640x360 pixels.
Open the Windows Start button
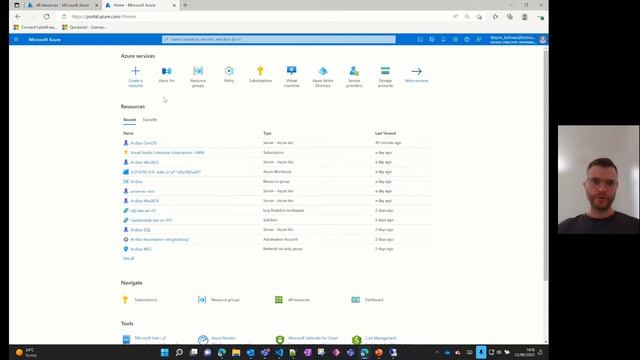coord(164,352)
